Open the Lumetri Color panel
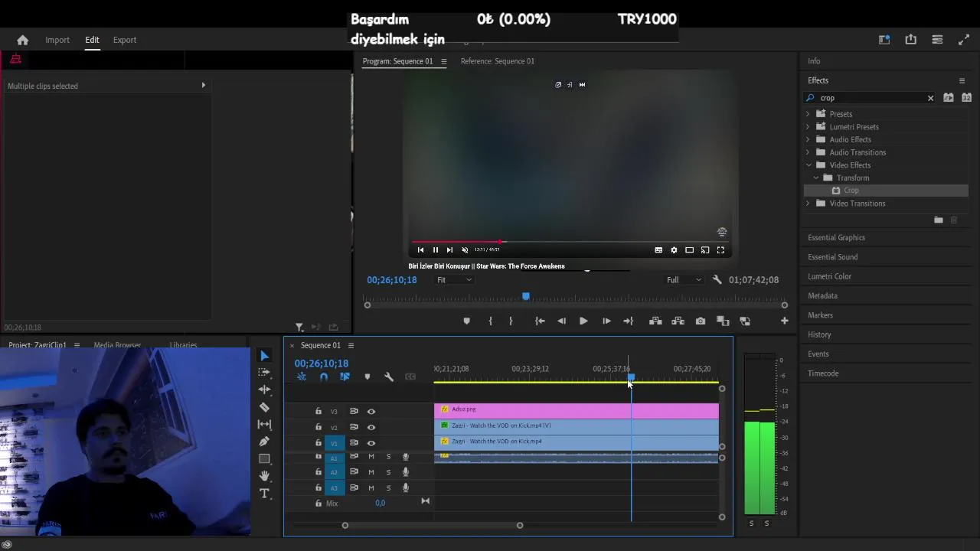 pos(829,276)
